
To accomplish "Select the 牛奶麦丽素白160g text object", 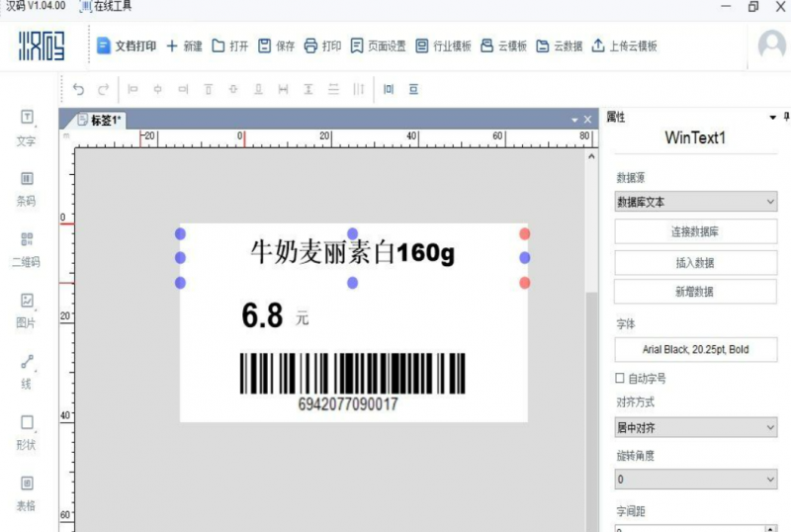I will click(x=353, y=252).
